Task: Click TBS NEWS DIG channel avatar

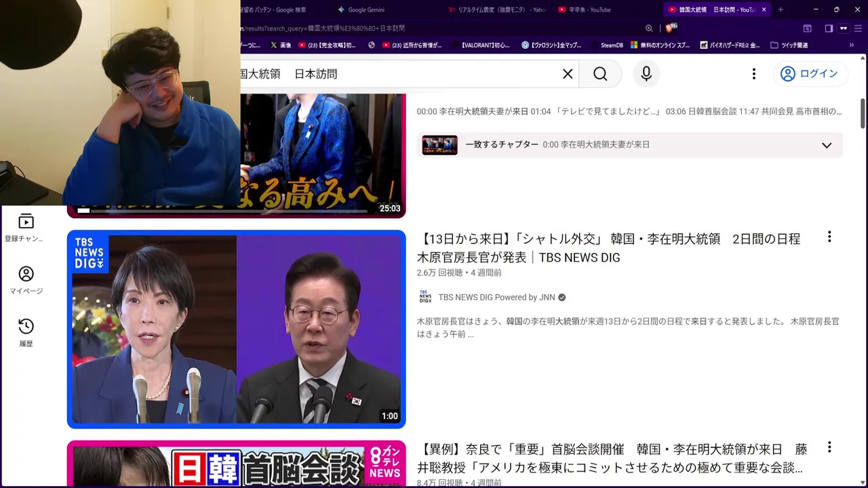Action: [425, 297]
